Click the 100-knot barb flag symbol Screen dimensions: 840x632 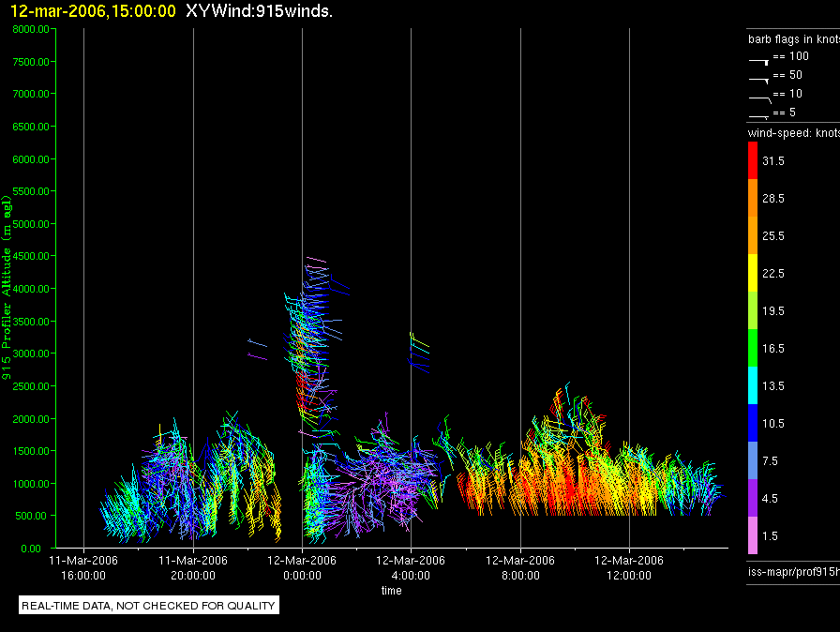click(759, 62)
